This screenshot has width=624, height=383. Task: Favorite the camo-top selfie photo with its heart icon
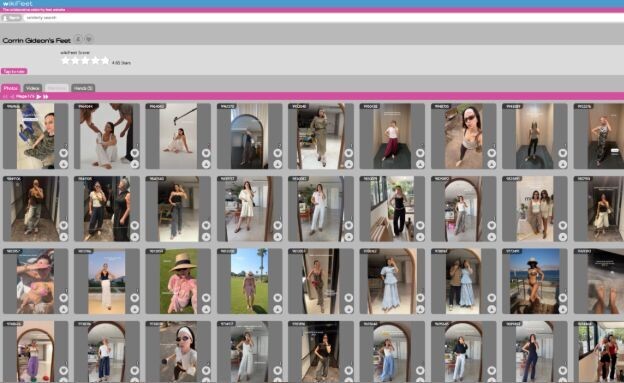coord(63,153)
